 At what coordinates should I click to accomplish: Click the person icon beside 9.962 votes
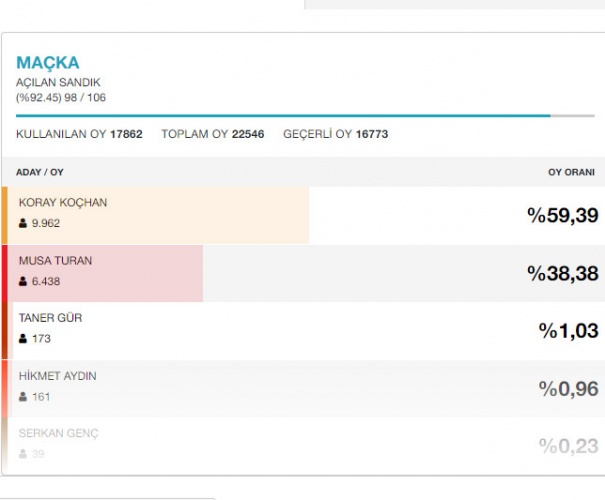(x=23, y=223)
